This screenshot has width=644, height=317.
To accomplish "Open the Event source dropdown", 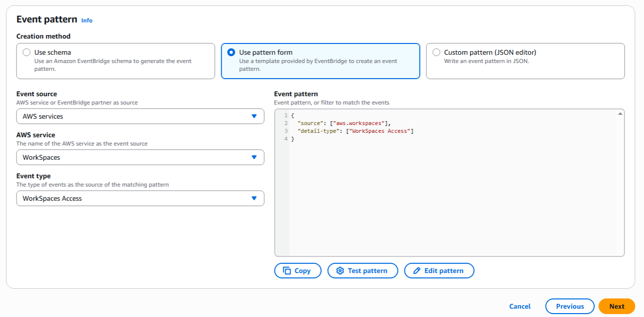I will [140, 116].
